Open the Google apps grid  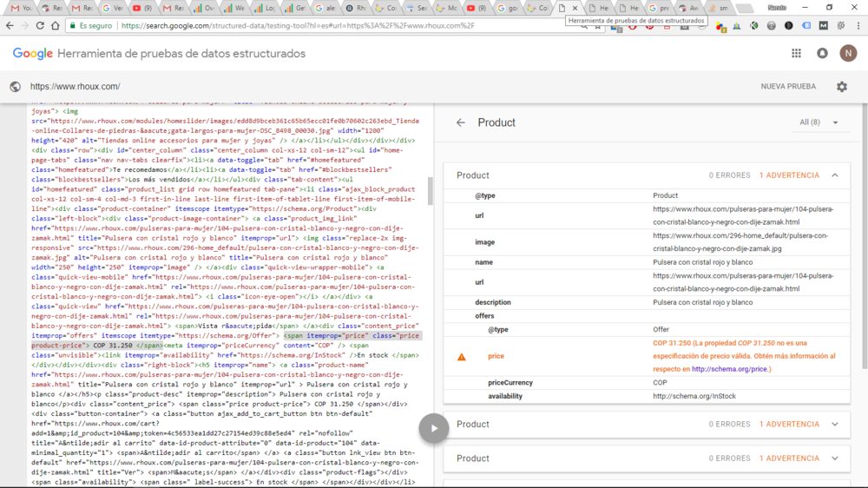796,54
